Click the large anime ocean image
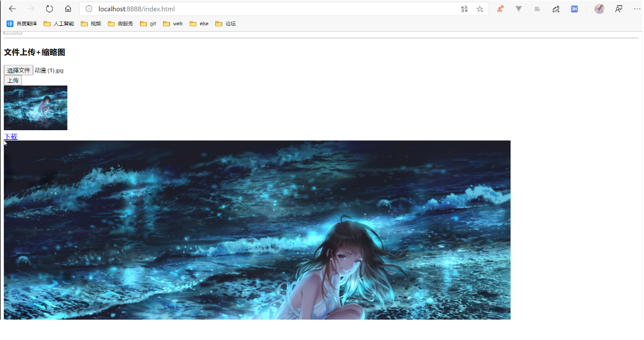The image size is (644, 340). coord(257,230)
